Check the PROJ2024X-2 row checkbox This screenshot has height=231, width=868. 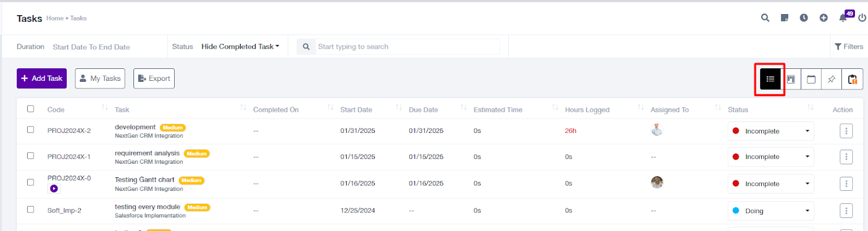point(30,130)
